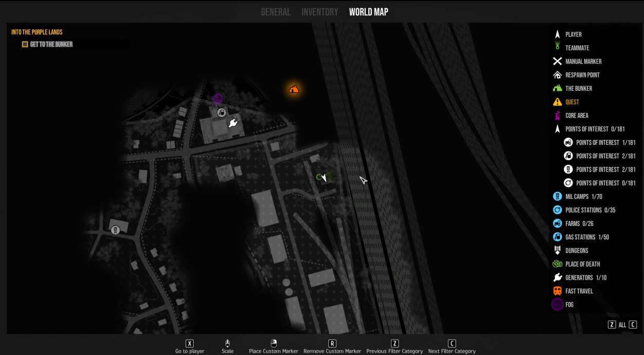Click the orange fast travel marker on map

pos(294,89)
